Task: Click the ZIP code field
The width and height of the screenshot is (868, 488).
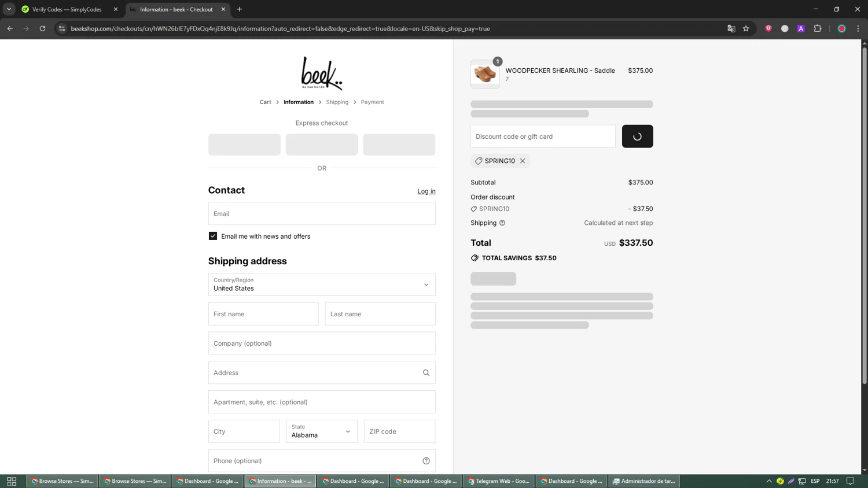Action: click(399, 431)
